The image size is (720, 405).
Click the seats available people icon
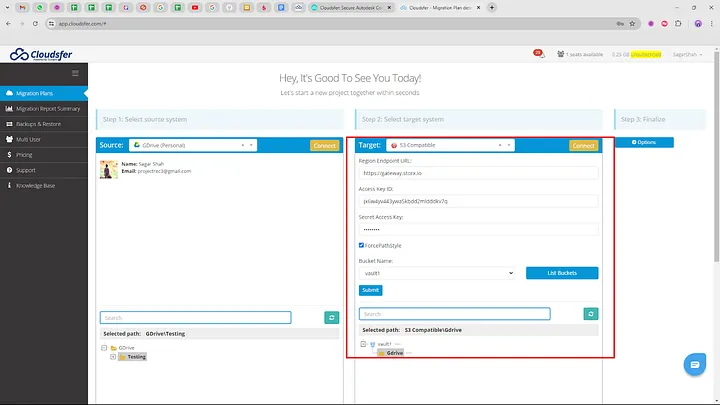pyautogui.click(x=560, y=54)
